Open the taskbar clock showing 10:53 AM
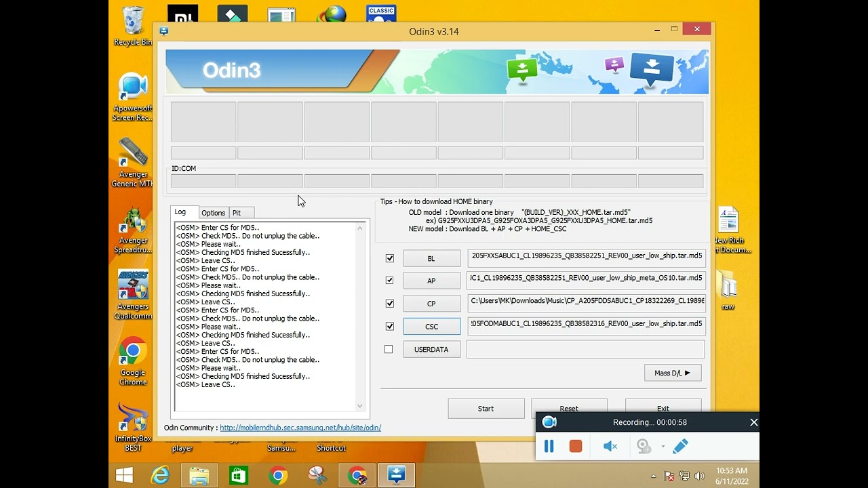868x488 pixels. [x=732, y=476]
